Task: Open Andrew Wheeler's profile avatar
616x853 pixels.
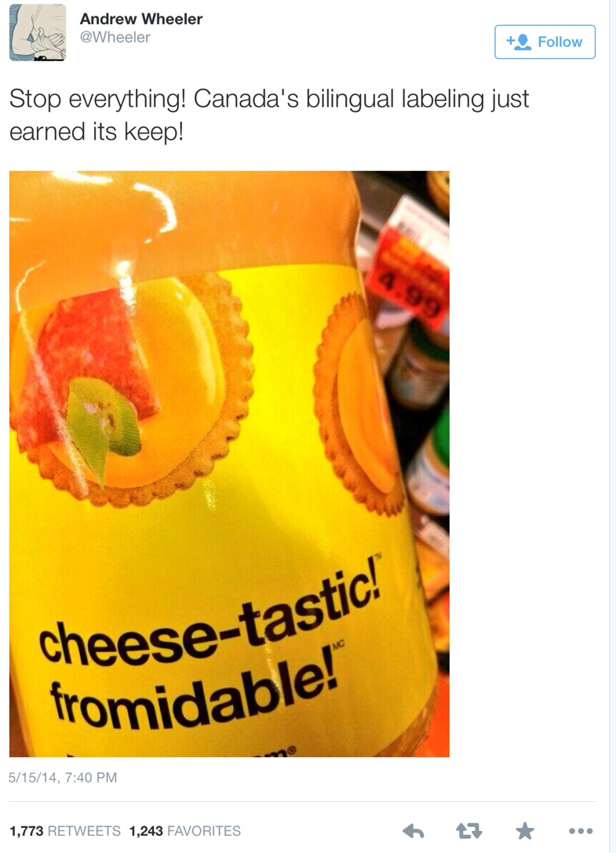Action: [x=38, y=32]
